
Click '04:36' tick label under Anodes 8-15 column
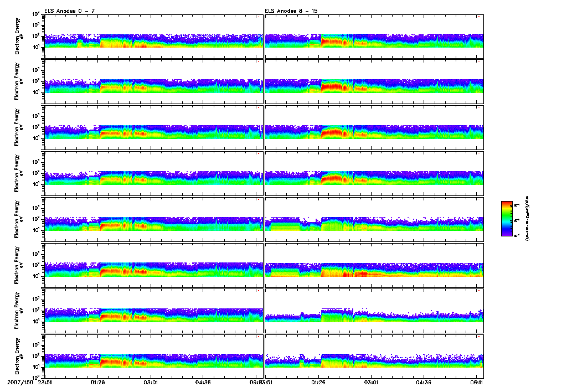click(424, 382)
